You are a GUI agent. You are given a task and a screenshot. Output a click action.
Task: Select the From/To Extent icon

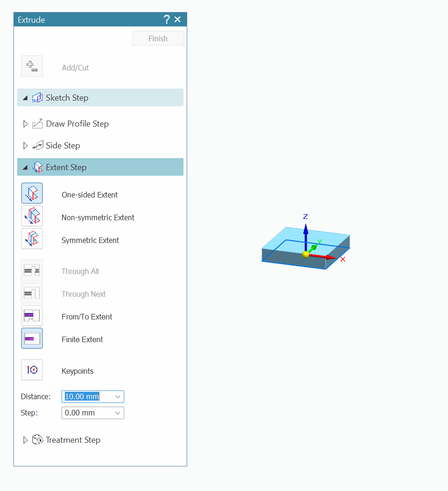point(32,316)
